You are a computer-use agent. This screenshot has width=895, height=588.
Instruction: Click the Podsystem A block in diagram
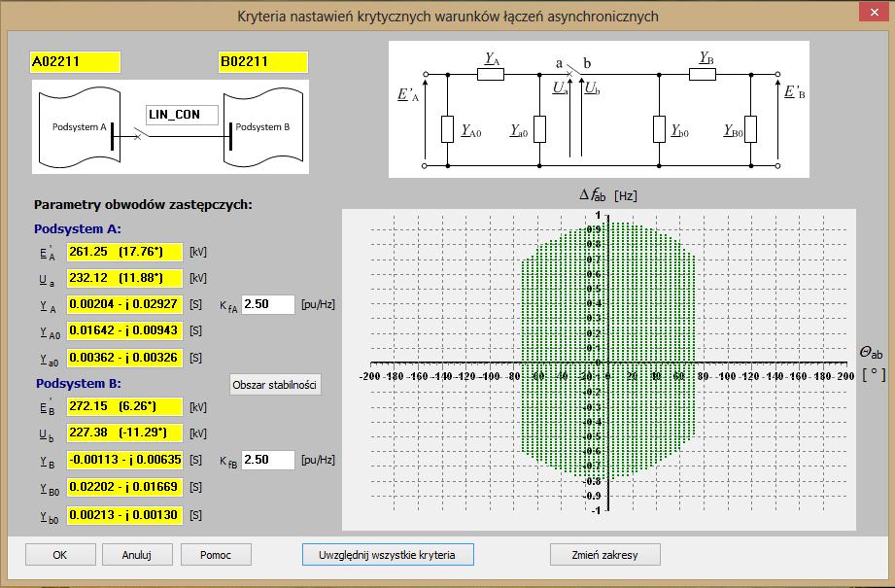point(80,127)
